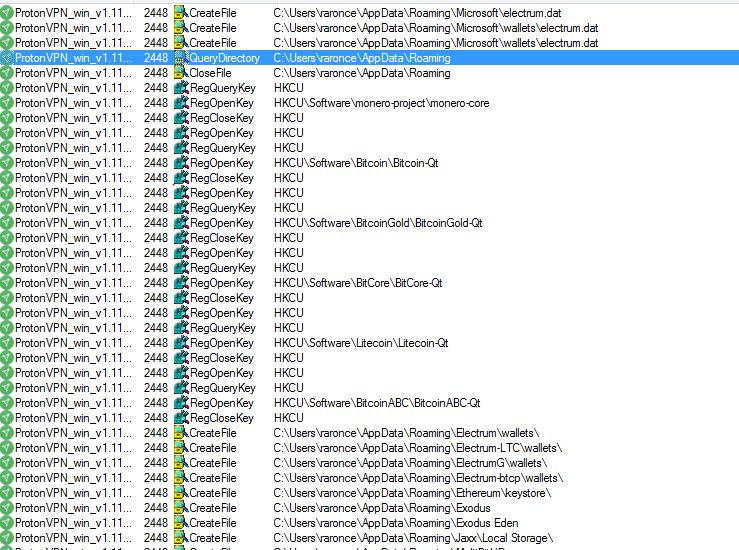
Task: Click process name on the Microsoft\electrum.dat row
Action: coord(74,13)
